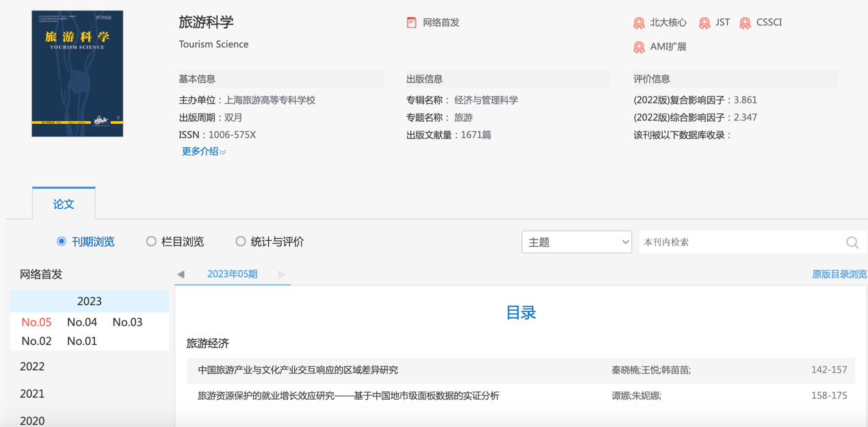868x427 pixels.
Task: Click the AMI扩展 badge icon
Action: [x=639, y=47]
